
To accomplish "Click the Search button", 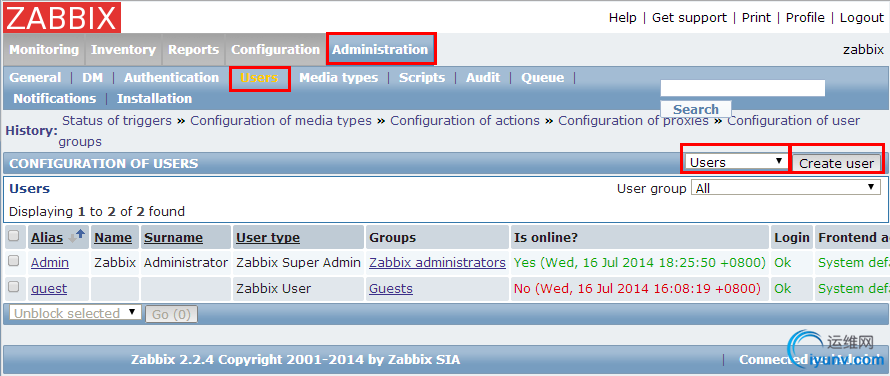I will (x=696, y=109).
